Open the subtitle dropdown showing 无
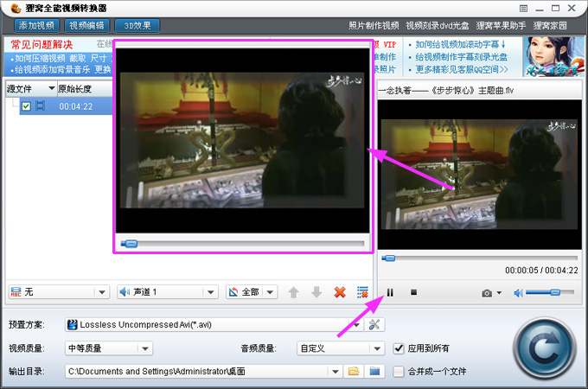This screenshot has height=389, width=588. pos(60,292)
